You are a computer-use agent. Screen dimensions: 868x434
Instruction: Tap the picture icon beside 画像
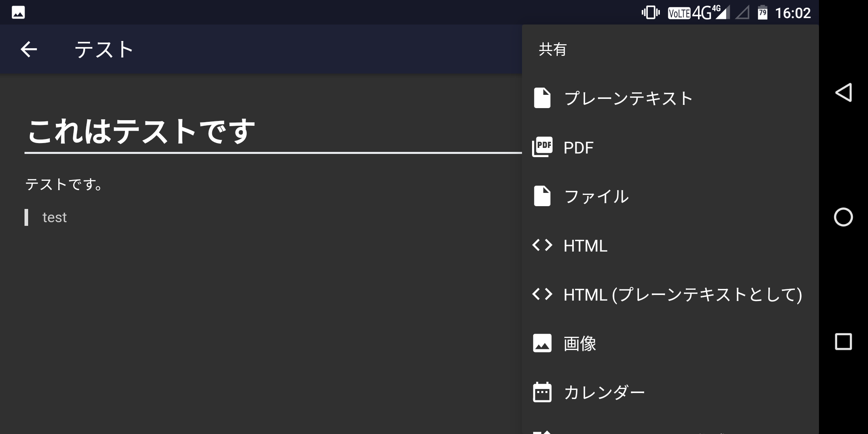[542, 343]
